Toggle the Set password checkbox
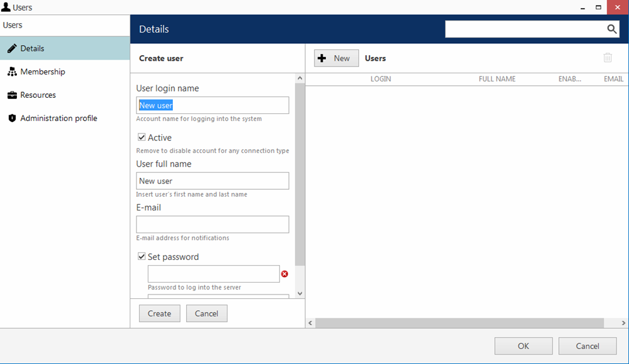The height and width of the screenshot is (364, 629). (x=142, y=256)
